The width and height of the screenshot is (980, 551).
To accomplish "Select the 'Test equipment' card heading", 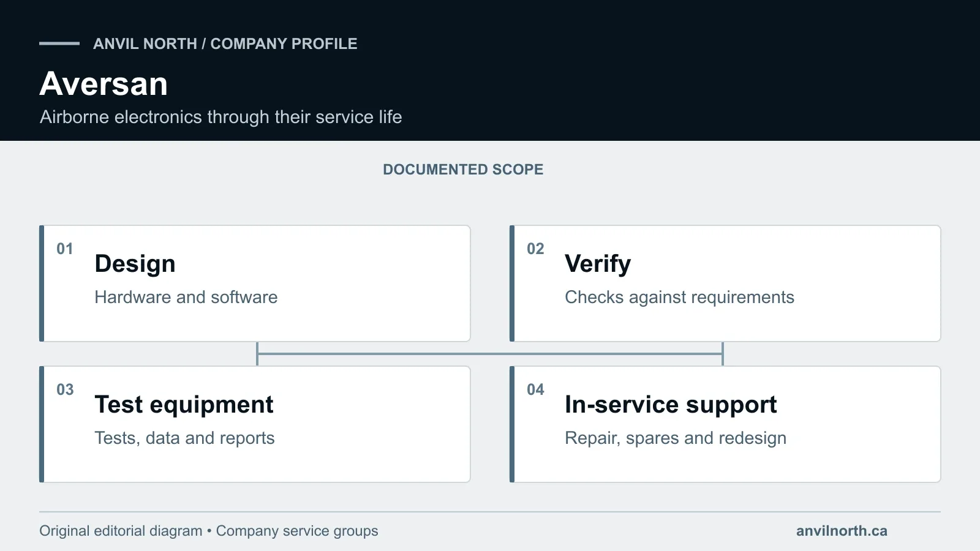I will [184, 405].
